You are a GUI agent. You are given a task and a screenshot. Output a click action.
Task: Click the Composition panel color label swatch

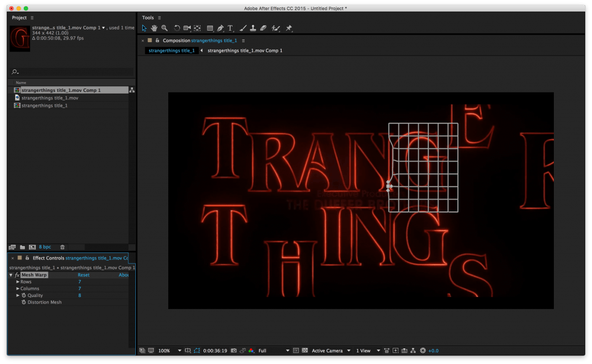(x=150, y=40)
